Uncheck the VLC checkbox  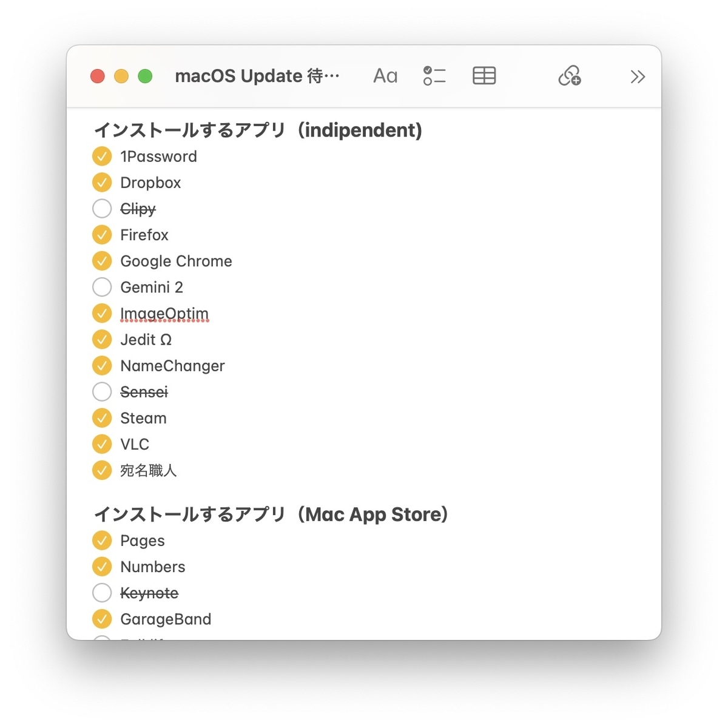[x=102, y=444]
